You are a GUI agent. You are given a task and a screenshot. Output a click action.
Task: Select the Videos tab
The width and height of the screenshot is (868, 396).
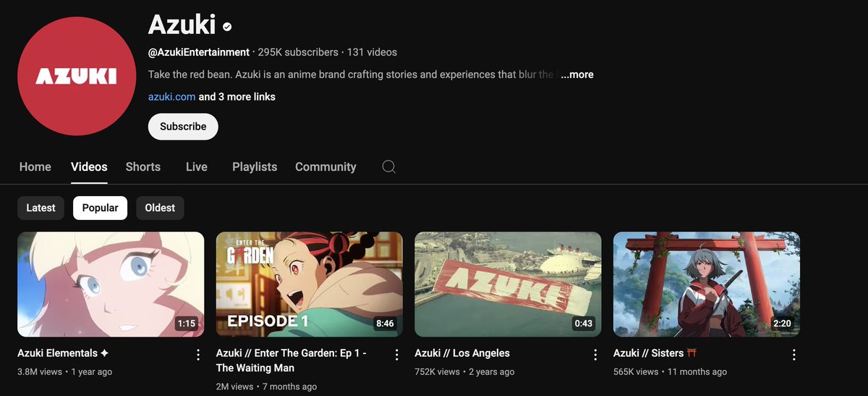pyautogui.click(x=89, y=167)
